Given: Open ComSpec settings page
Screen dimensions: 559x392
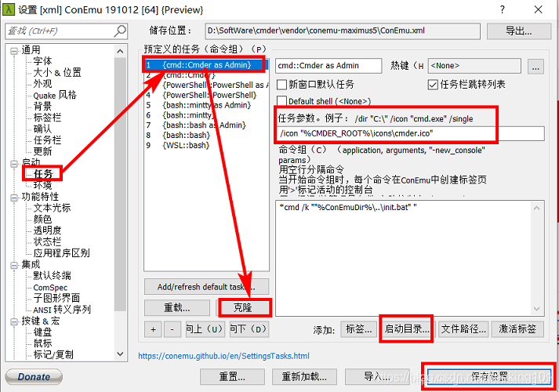Looking at the screenshot, I should pyautogui.click(x=50, y=287).
